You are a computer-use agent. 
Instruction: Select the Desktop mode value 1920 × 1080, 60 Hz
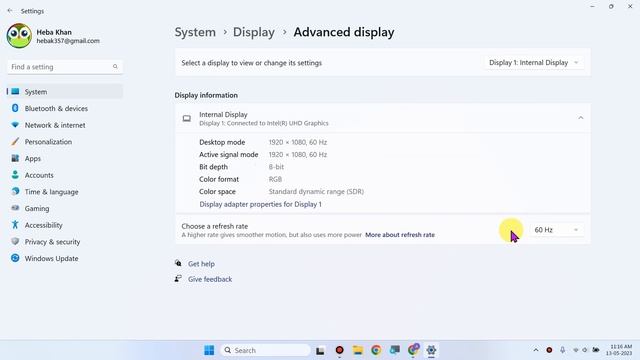pos(298,142)
